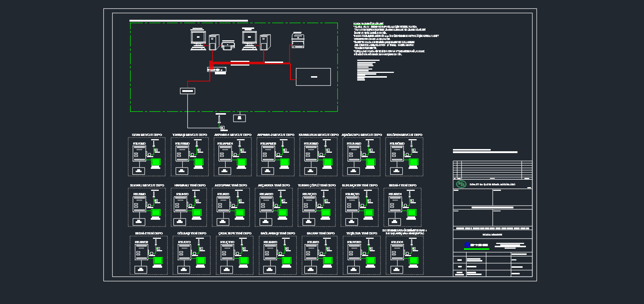Click the RTUDO1 cabinet symbol
This screenshot has height=304, width=644.
coord(397,252)
